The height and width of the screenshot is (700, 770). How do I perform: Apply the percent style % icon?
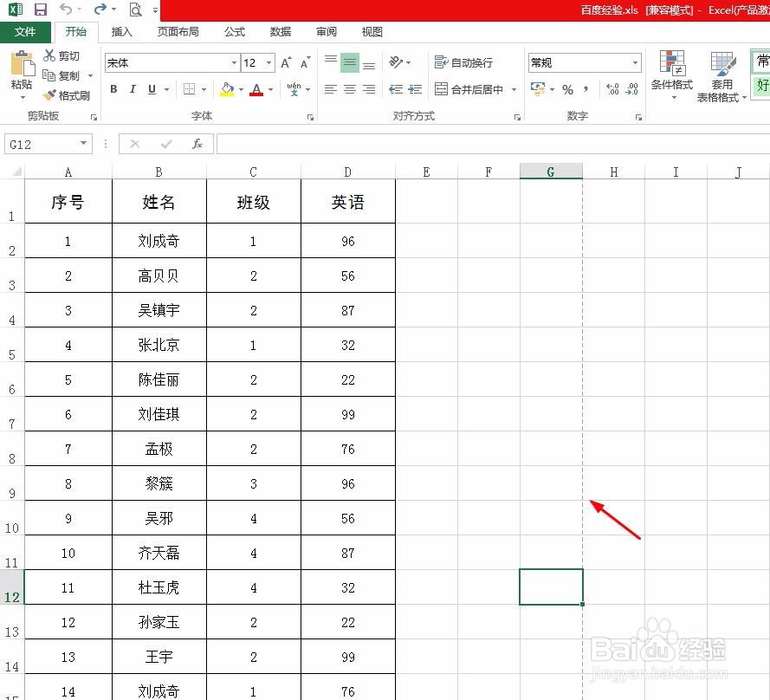click(568, 89)
